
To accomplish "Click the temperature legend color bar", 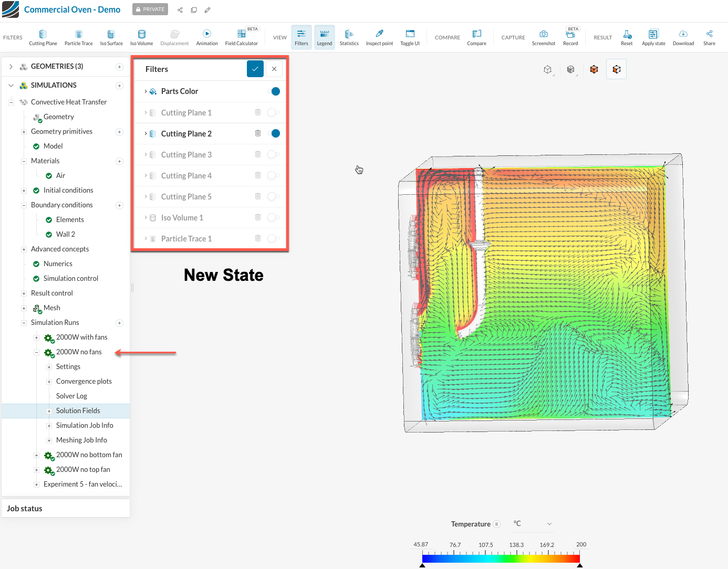I will point(501,559).
